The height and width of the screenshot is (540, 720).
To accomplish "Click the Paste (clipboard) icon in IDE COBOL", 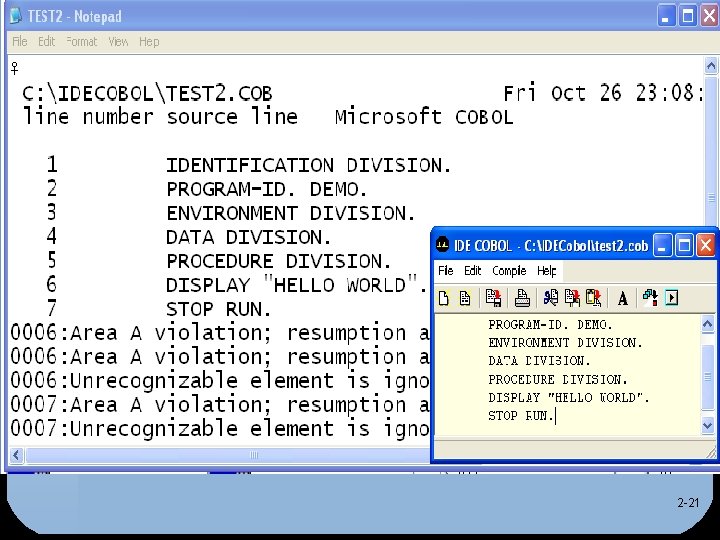I will pos(593,298).
